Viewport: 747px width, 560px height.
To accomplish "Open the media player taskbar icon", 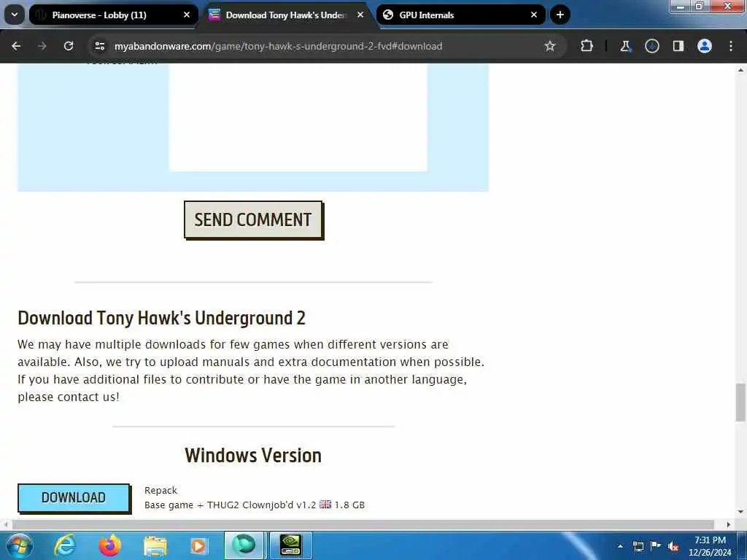I will click(x=198, y=545).
